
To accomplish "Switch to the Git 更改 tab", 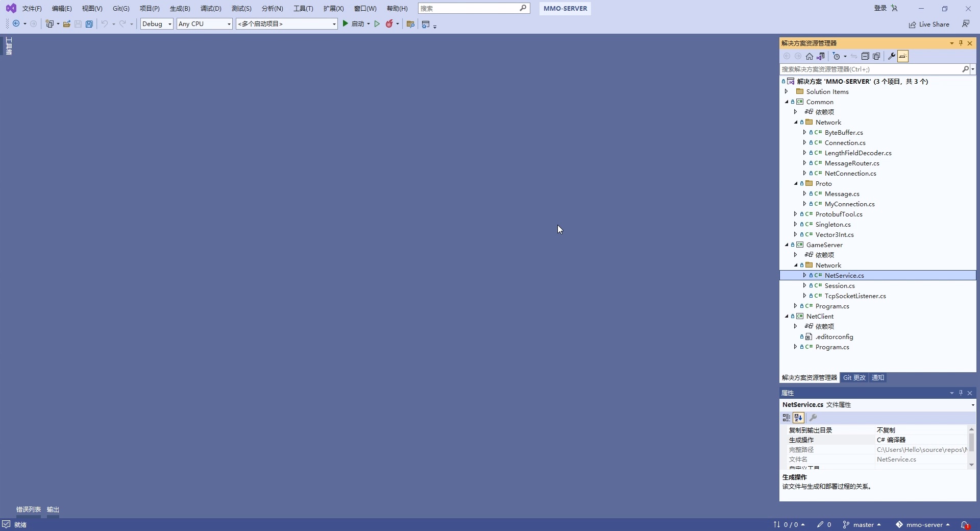I will 854,378.
